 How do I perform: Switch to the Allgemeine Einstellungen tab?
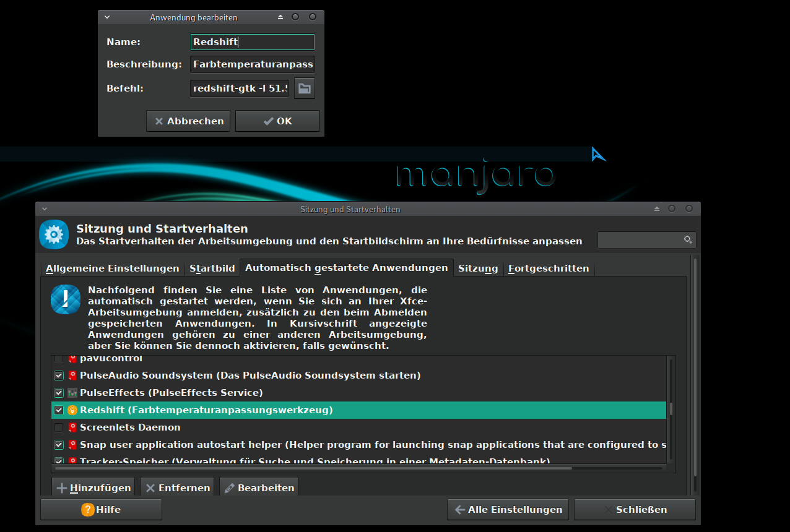(112, 268)
